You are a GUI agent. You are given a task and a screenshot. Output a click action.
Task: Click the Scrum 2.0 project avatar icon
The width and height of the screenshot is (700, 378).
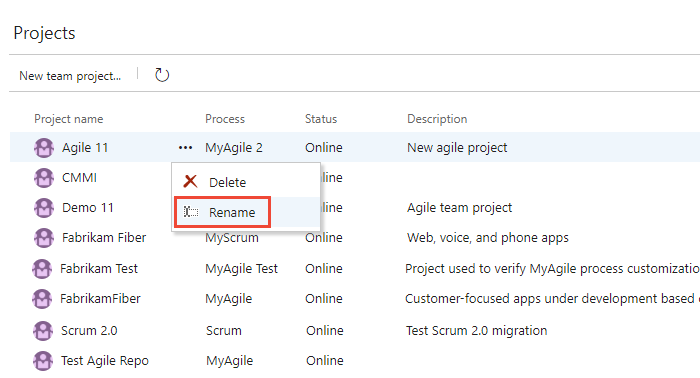coord(43,331)
